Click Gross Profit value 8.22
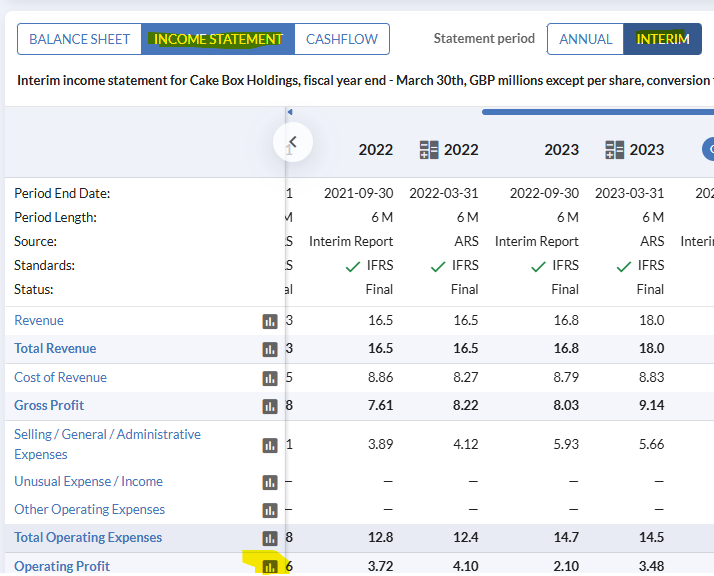Image resolution: width=714 pixels, height=576 pixels. pyautogui.click(x=465, y=405)
